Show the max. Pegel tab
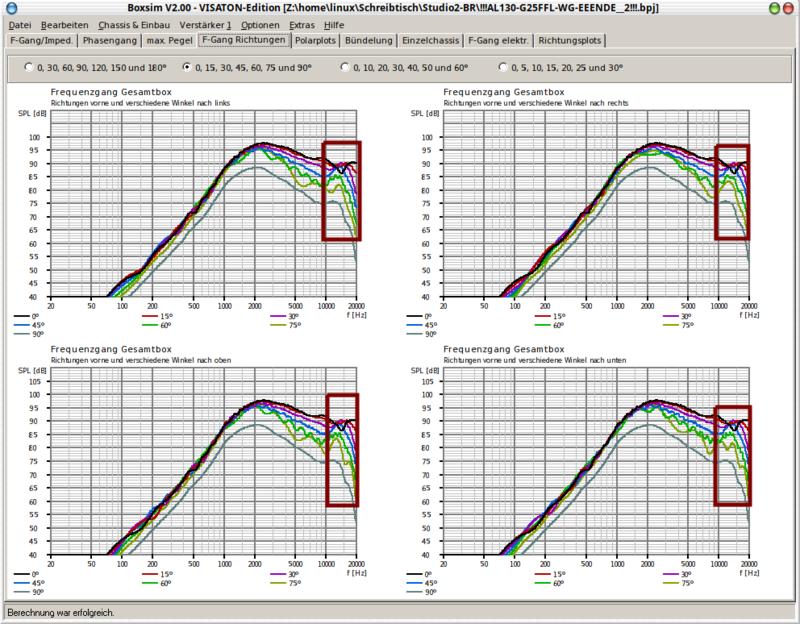The image size is (800, 624). click(169, 41)
